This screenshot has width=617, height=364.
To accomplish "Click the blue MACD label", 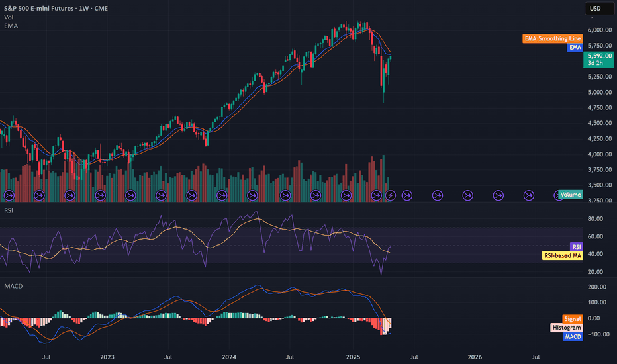I will coord(573,336).
